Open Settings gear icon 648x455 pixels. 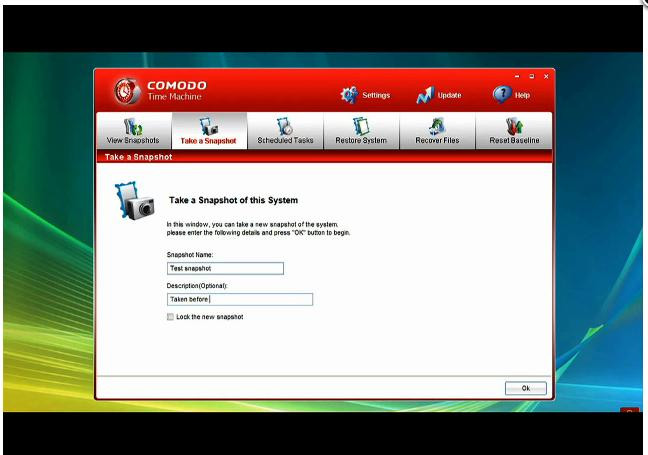[x=349, y=95]
